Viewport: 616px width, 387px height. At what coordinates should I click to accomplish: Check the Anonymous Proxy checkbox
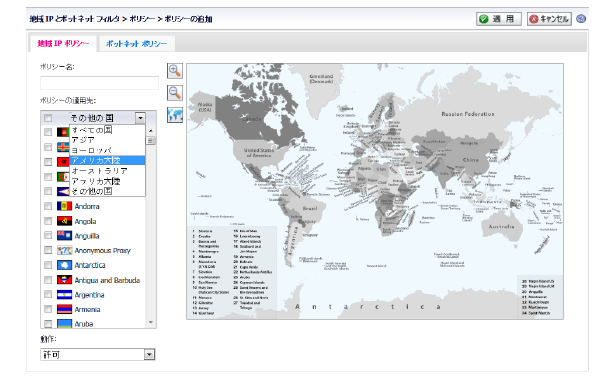[x=48, y=250]
